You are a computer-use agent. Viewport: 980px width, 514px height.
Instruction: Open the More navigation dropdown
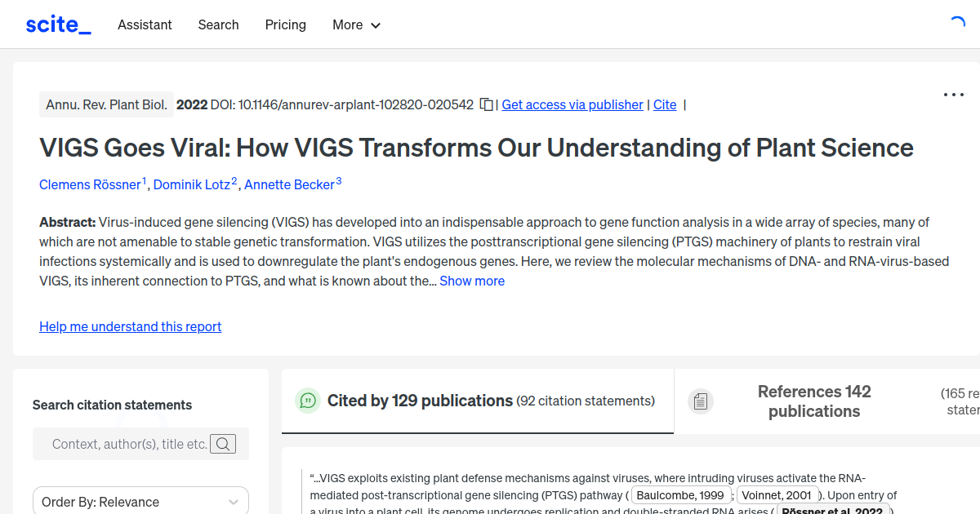tap(356, 25)
